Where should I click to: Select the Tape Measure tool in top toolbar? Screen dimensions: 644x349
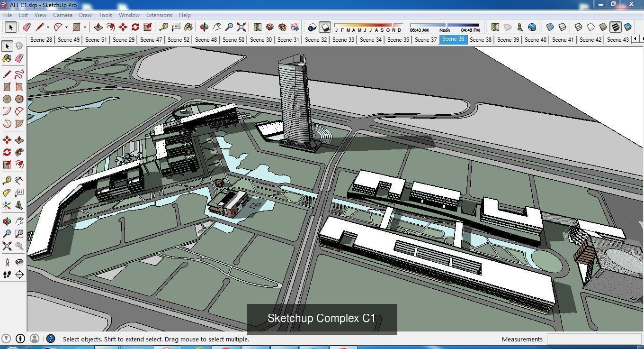tap(164, 27)
